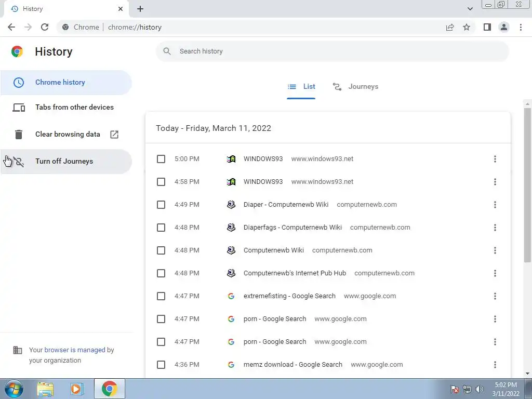
Task: Go back using the browser back arrow
Action: coord(11,27)
